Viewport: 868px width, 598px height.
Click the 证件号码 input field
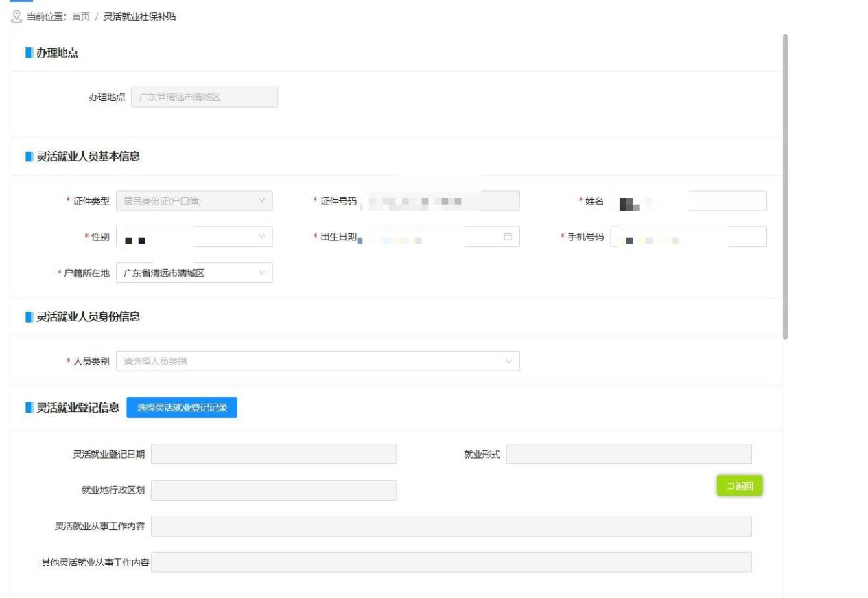(439, 201)
